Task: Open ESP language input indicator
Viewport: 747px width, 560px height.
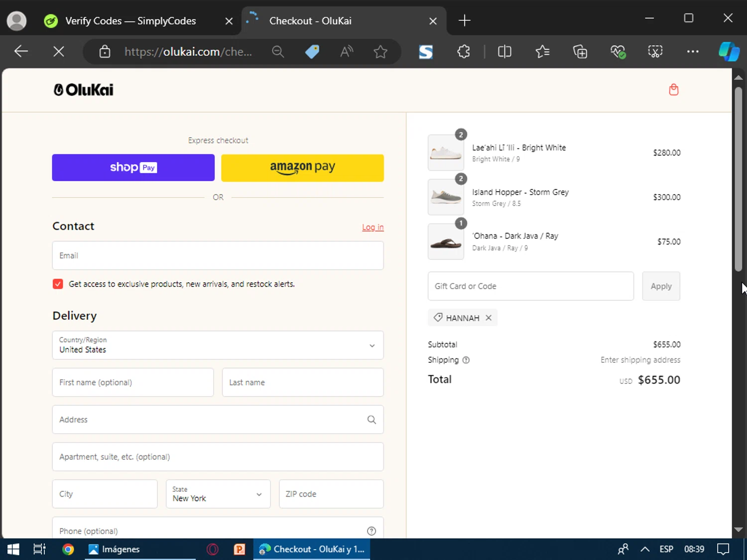Action: click(666, 549)
